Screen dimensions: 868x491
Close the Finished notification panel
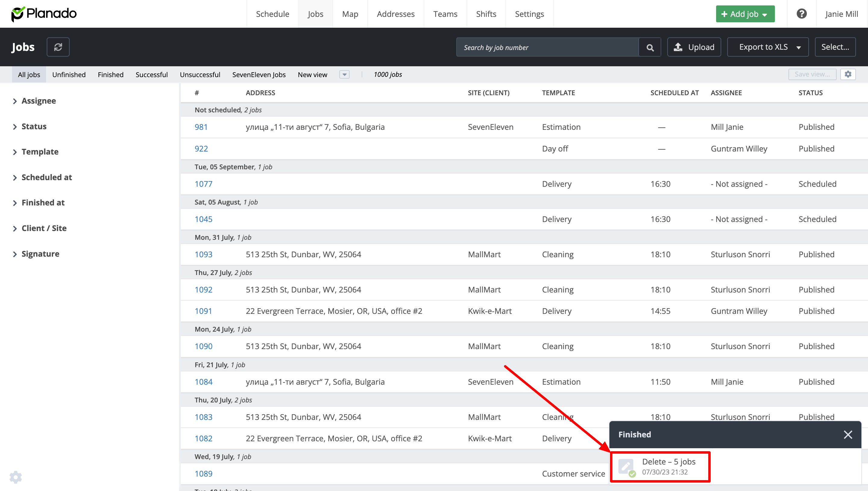[x=848, y=434]
